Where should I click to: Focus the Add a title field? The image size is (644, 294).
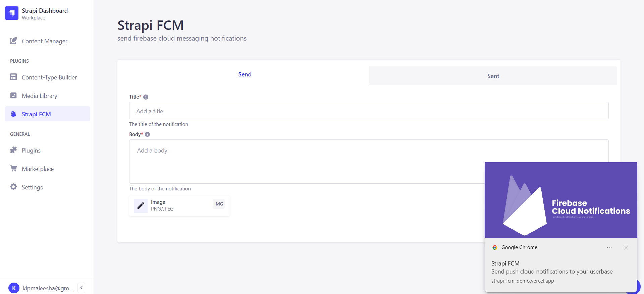click(x=369, y=111)
